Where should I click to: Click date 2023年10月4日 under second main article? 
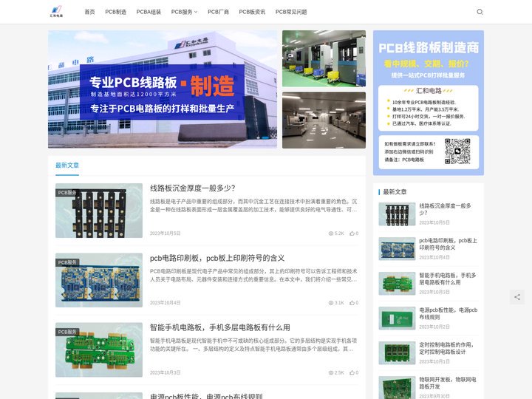[x=166, y=303]
